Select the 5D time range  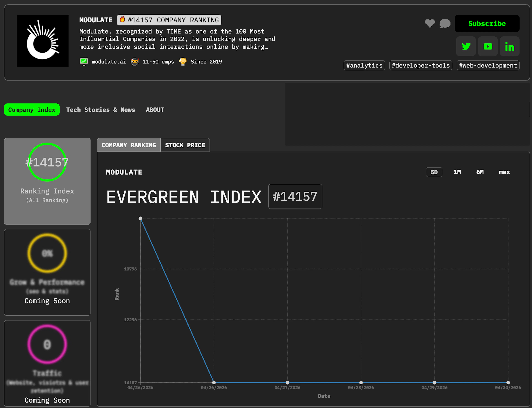pyautogui.click(x=434, y=172)
